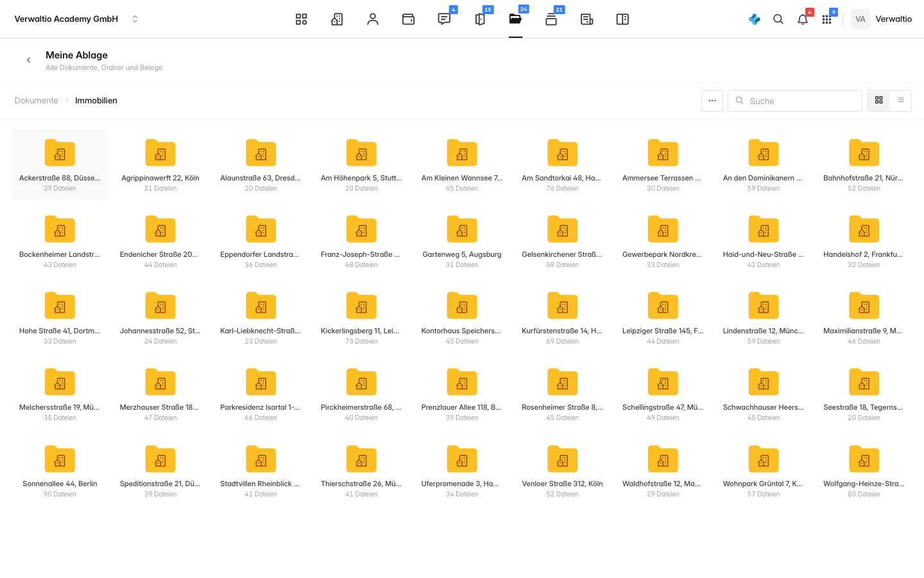The height and width of the screenshot is (578, 924).
Task: Open the three-dots more options menu
Action: pyautogui.click(x=712, y=101)
